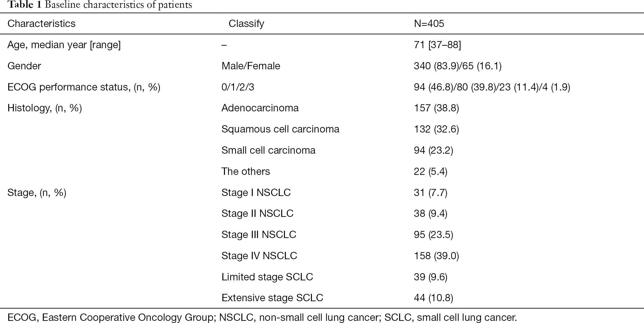Viewport: 644px width, 323px height.
Task: Click the Classify column header
Action: click(x=246, y=24)
